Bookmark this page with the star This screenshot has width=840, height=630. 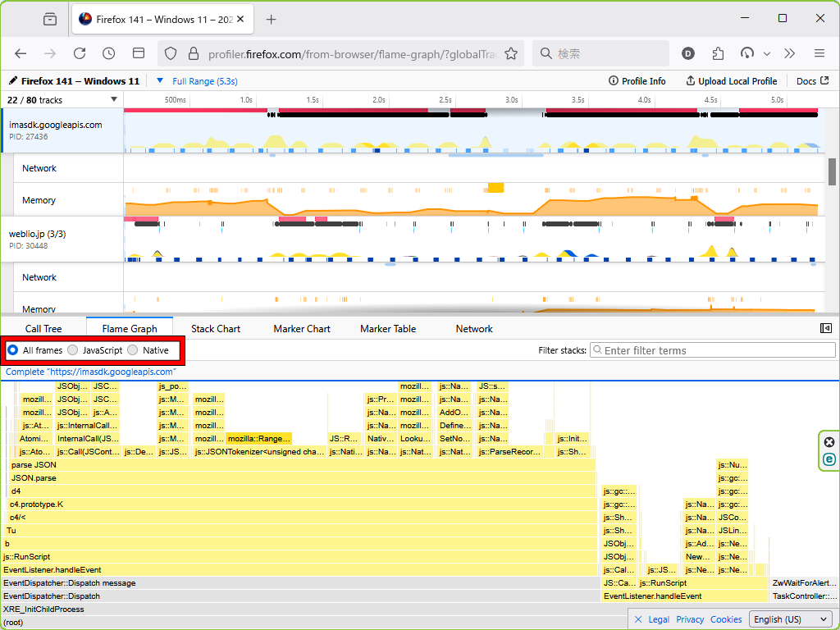pyautogui.click(x=511, y=53)
